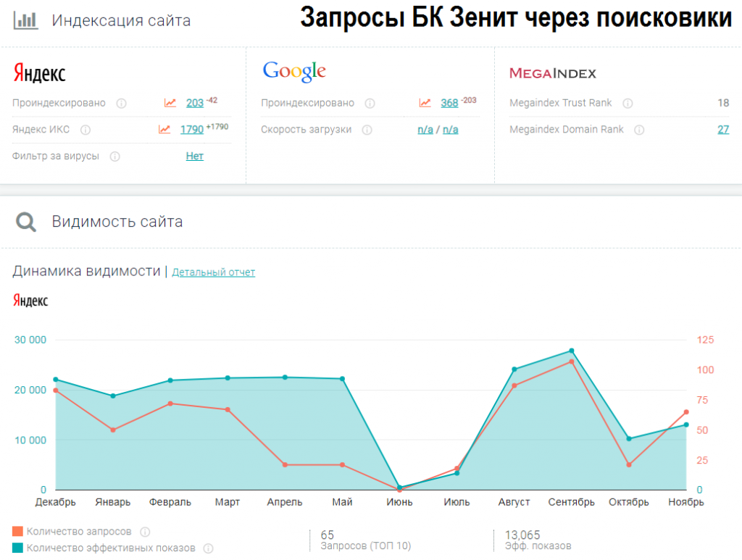This screenshot has width=742, height=560.
Task: Select orange data point for Апрель
Action: [285, 465]
